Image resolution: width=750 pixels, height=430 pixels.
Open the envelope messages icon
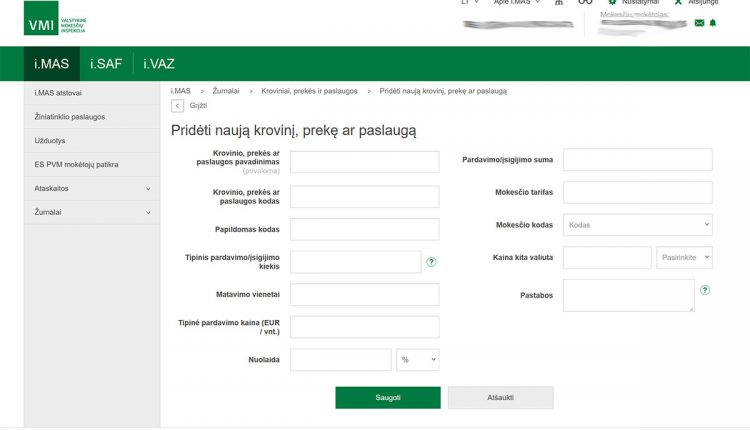point(699,23)
